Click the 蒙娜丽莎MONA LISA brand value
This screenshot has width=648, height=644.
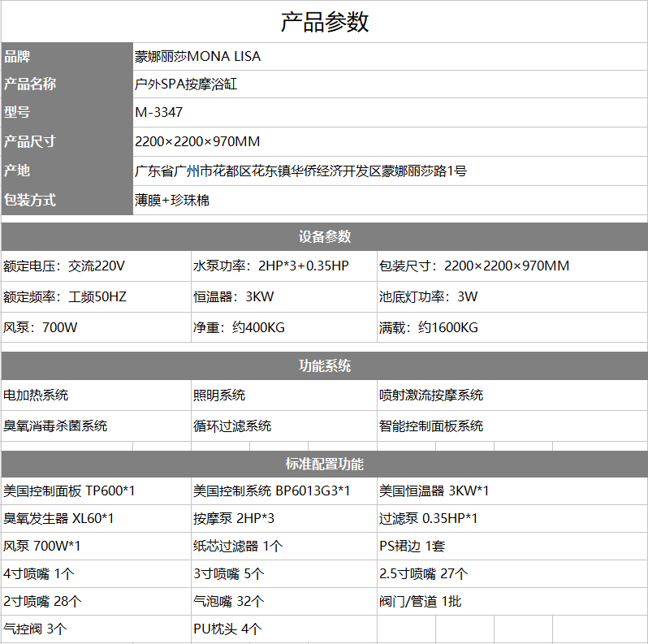(197, 57)
